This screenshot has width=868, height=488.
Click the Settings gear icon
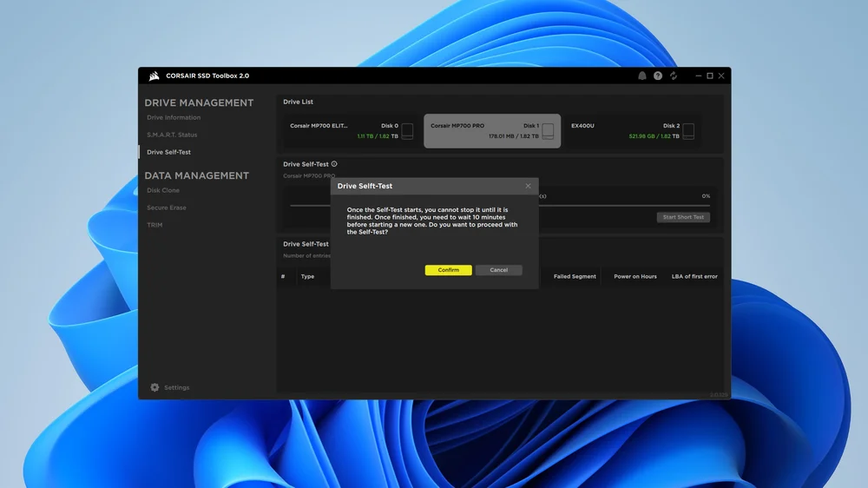click(155, 388)
